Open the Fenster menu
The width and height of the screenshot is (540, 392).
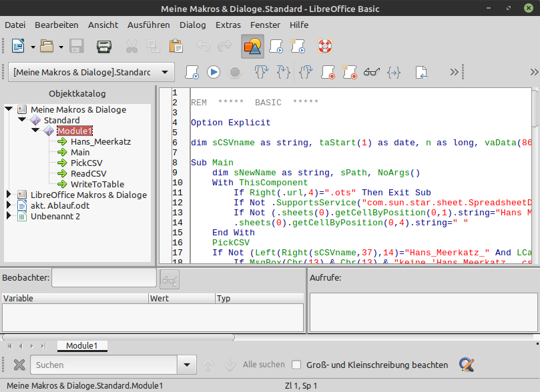tap(265, 25)
